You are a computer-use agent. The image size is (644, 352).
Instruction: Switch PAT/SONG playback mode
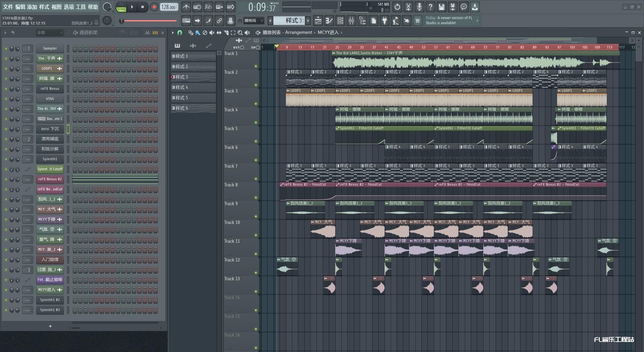coord(121,7)
